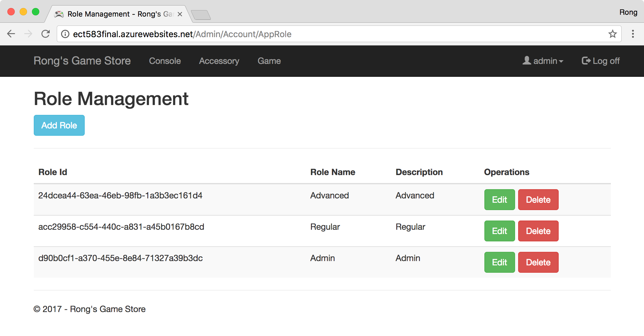The width and height of the screenshot is (644, 336).
Task: View site information icon in address bar
Action: pos(65,34)
